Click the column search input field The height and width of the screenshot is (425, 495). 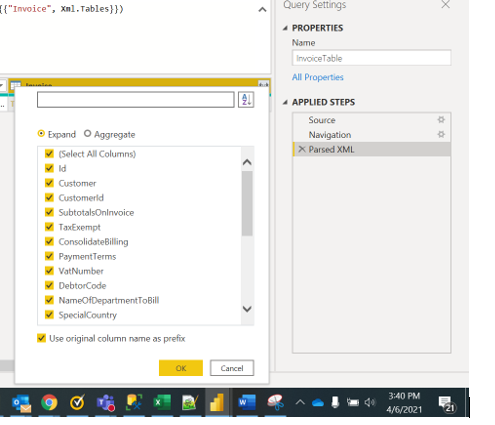tap(136, 100)
